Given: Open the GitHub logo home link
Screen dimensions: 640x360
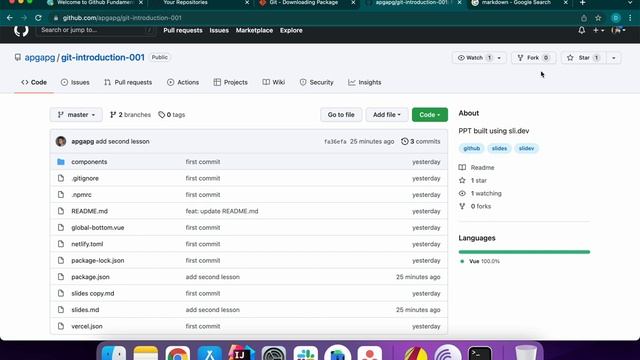Looking at the screenshot, I should pos(21,30).
